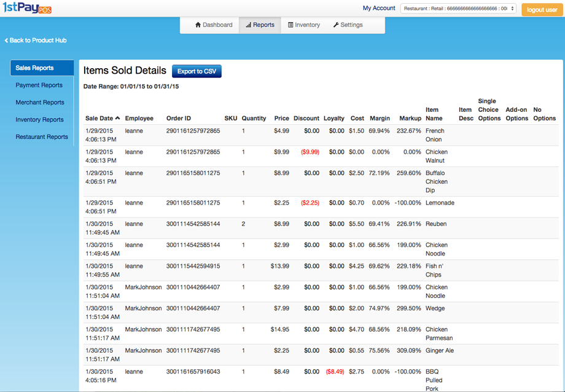Click the Items Sold Details heading
The height and width of the screenshot is (392, 565).
(125, 70)
